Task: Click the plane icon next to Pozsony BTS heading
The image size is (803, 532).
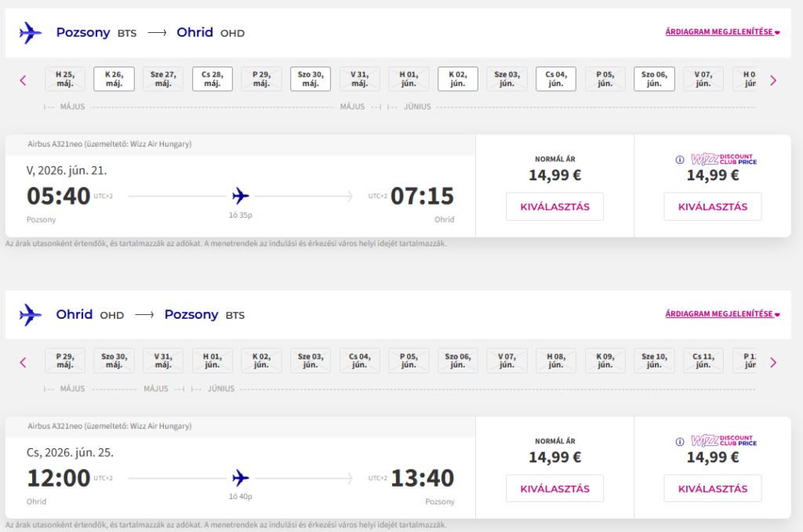Action: pos(30,33)
